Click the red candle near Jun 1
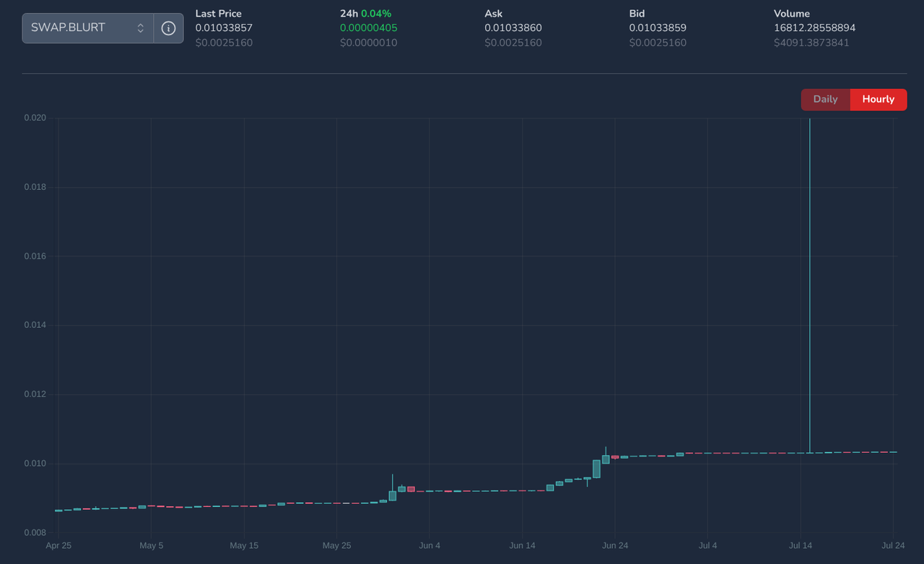This screenshot has height=564, width=924. [411, 489]
